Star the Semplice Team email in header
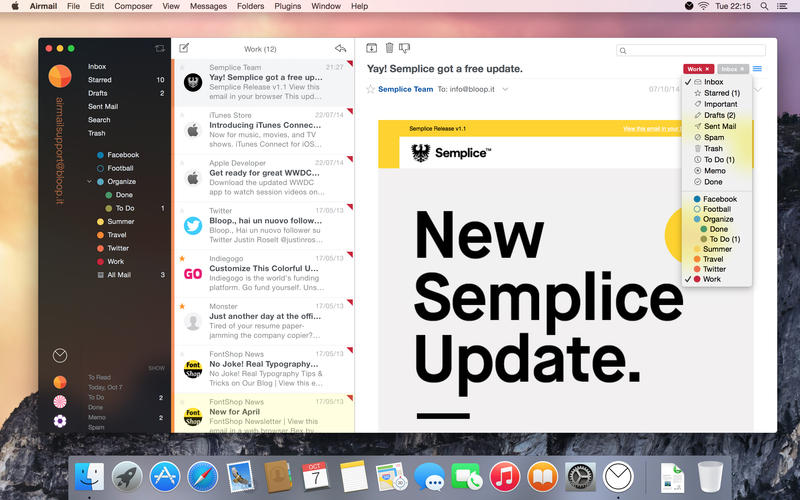 (x=370, y=89)
